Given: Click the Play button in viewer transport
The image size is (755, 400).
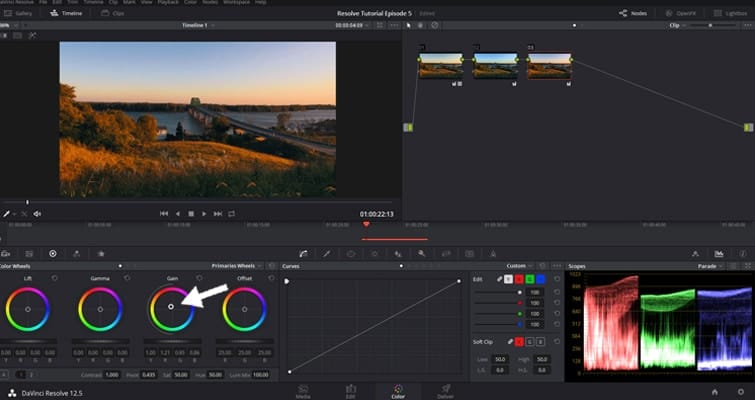Looking at the screenshot, I should click(x=204, y=214).
